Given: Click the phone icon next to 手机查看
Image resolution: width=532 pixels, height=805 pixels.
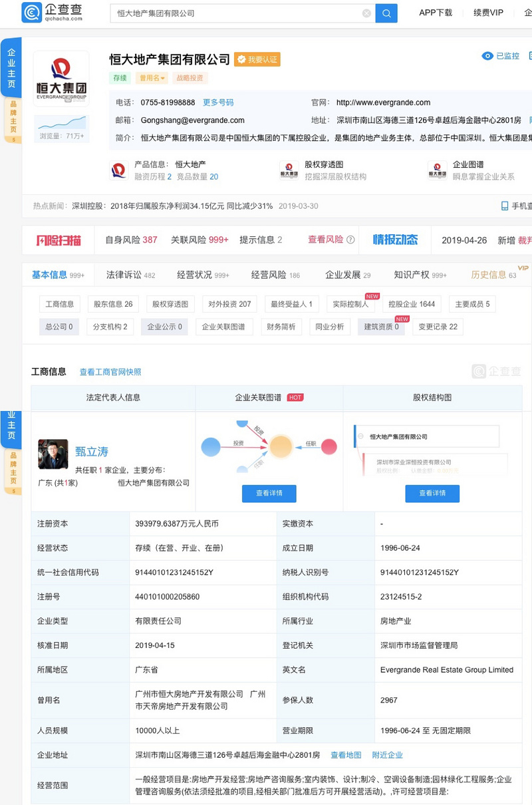Looking at the screenshot, I should pyautogui.click(x=505, y=206).
